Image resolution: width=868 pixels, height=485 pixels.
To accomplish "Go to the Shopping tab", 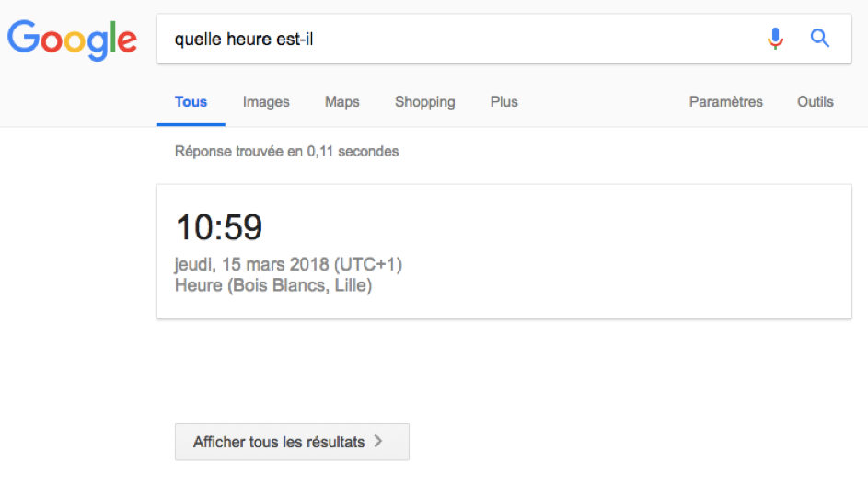I will (x=425, y=102).
